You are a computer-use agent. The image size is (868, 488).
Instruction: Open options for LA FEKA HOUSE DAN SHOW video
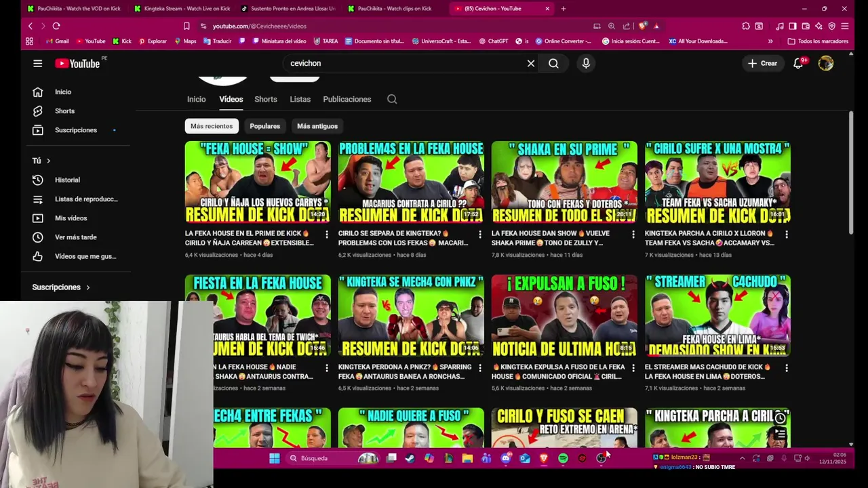click(x=633, y=234)
